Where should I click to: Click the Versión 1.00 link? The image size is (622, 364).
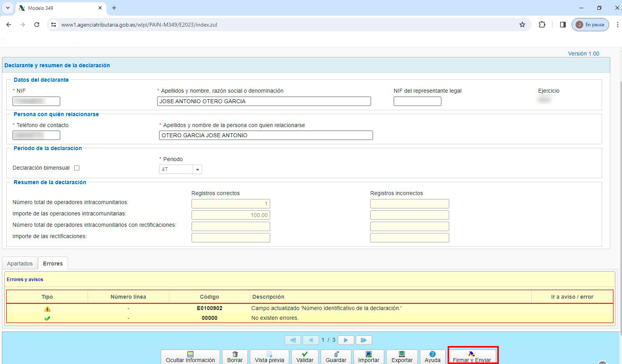[x=584, y=54]
